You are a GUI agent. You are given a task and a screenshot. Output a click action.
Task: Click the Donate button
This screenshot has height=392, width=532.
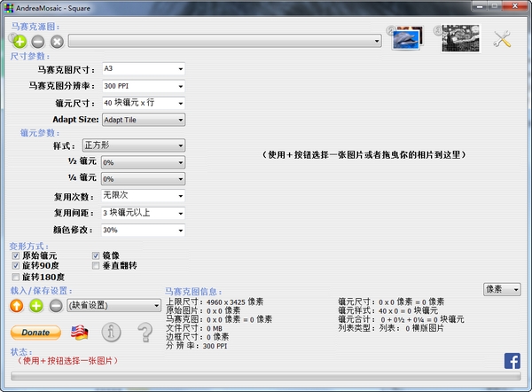35,333
